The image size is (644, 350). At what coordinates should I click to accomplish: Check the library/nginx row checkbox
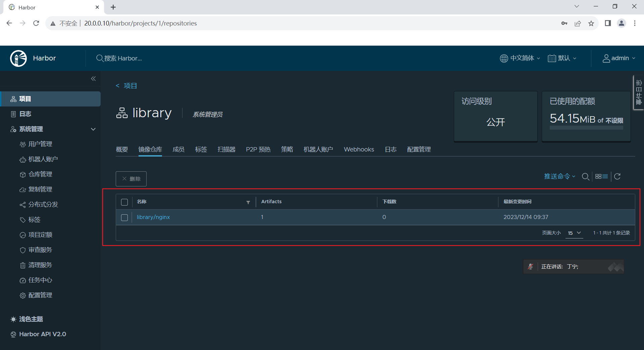click(124, 218)
